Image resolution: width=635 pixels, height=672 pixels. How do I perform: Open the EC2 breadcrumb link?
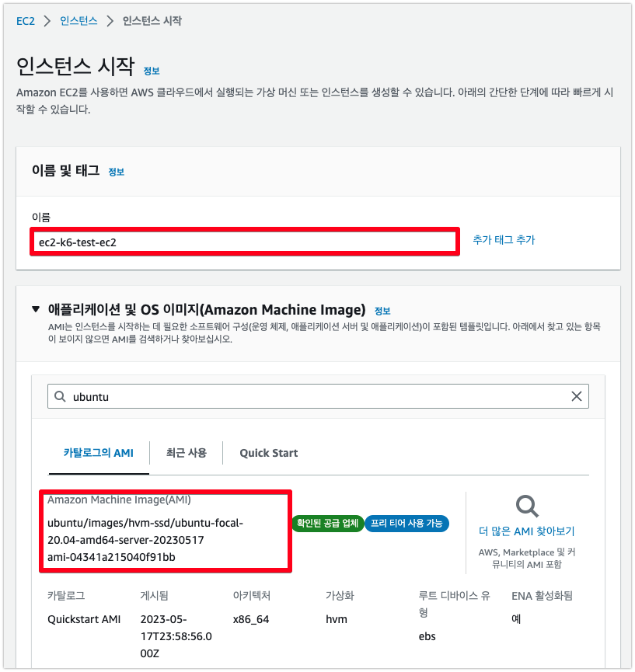(26, 21)
